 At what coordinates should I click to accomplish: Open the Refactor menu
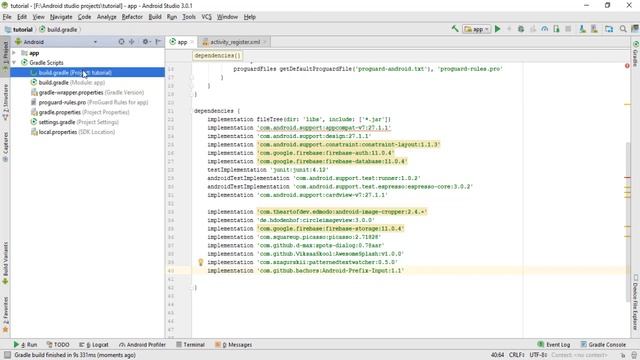[132, 17]
